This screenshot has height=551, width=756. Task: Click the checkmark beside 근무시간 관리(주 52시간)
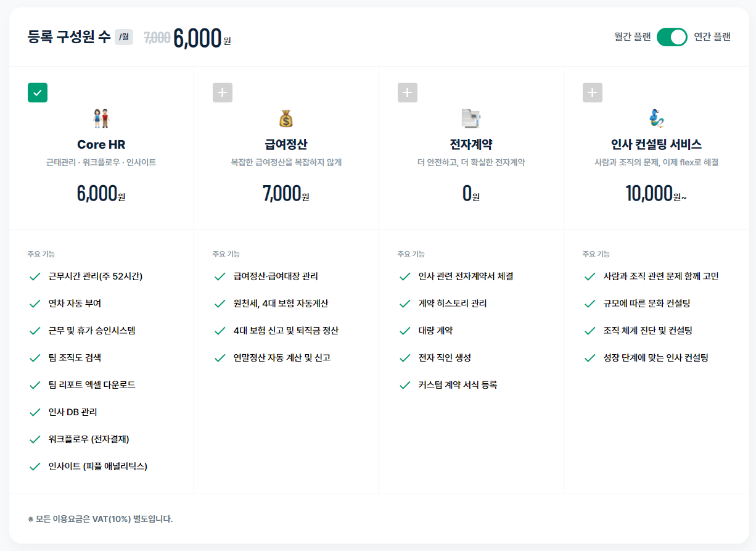pyautogui.click(x=35, y=276)
